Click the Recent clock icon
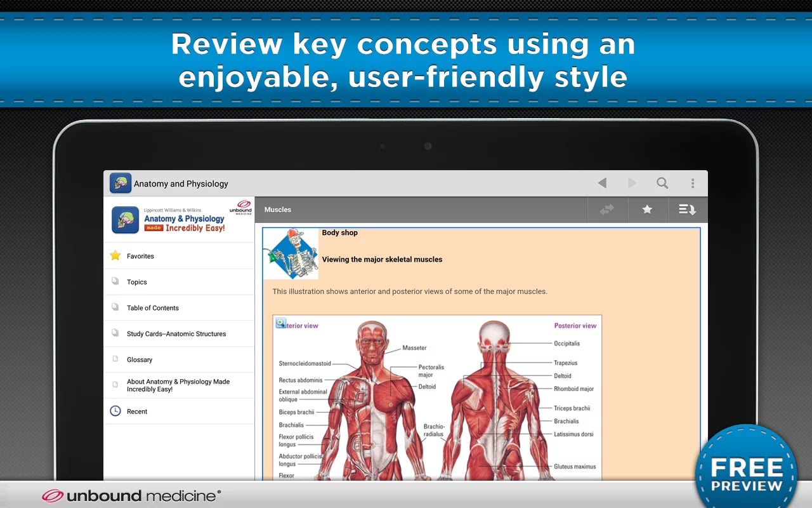812x508 pixels. (115, 411)
